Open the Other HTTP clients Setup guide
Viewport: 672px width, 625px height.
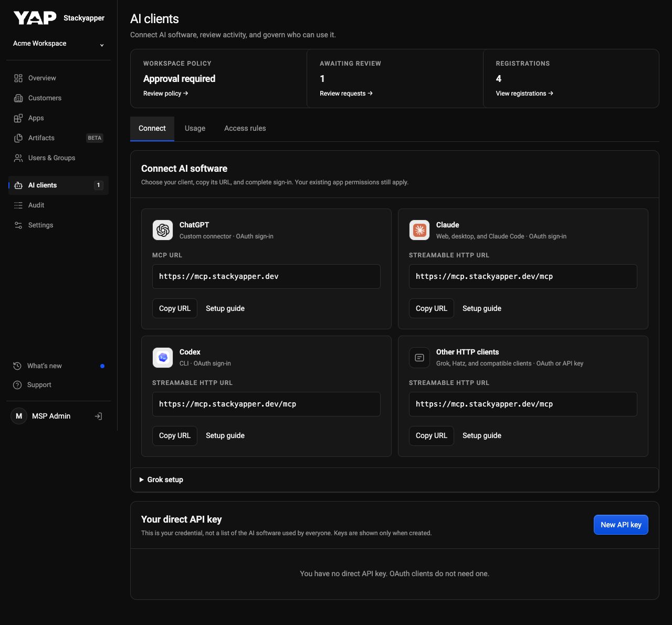(x=482, y=436)
